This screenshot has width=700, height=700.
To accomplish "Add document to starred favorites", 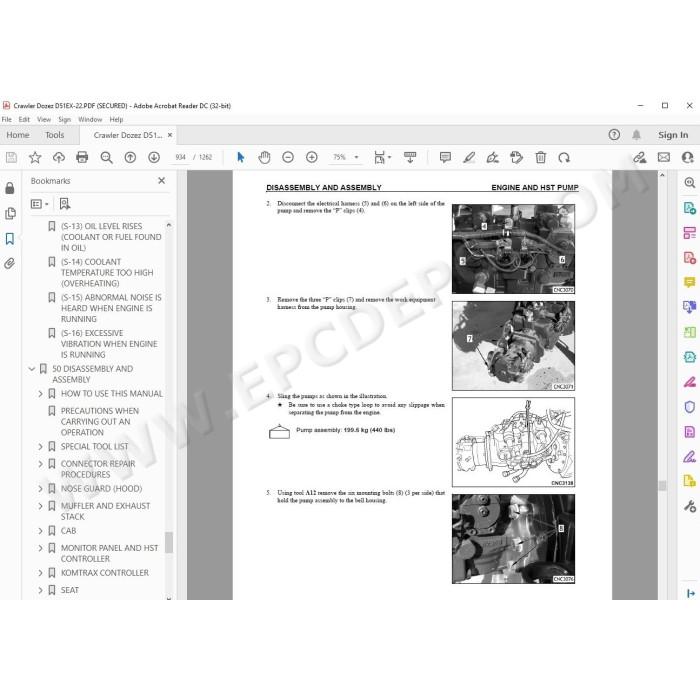I will tap(35, 157).
